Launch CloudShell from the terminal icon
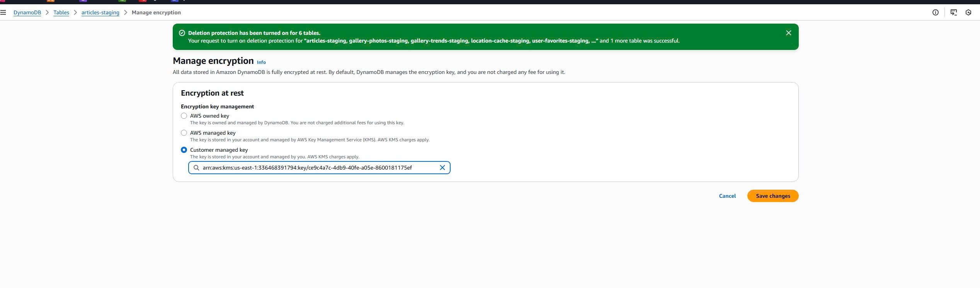980x288 pixels. pos(954,12)
